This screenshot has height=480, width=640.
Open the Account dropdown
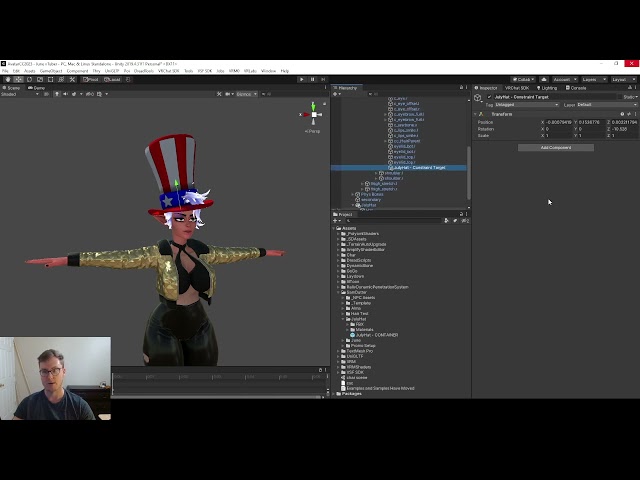click(564, 80)
